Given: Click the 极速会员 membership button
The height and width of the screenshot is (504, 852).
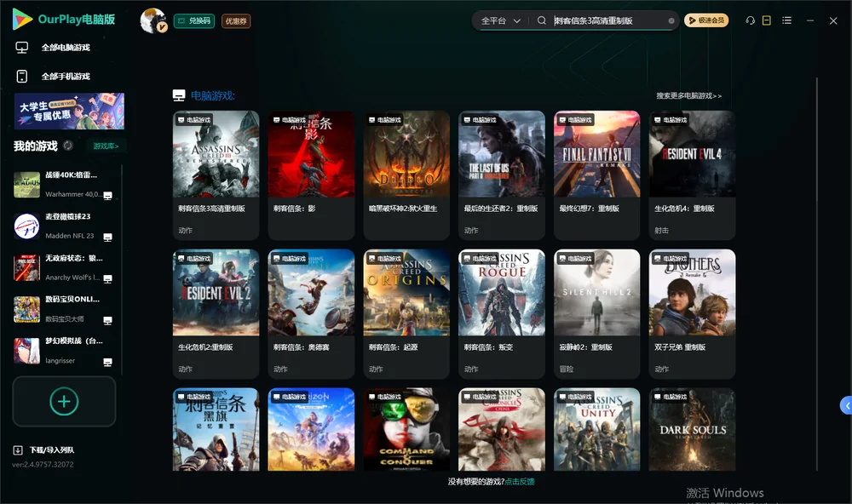Looking at the screenshot, I should coord(706,20).
